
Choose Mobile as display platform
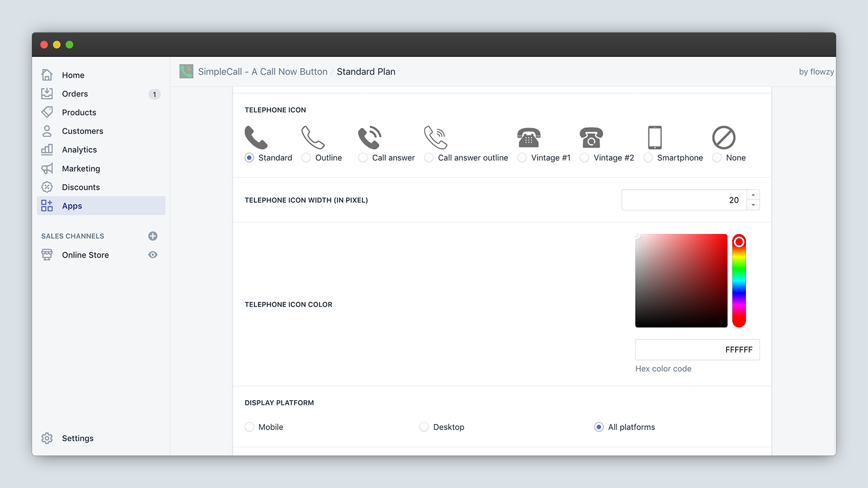pyautogui.click(x=250, y=427)
